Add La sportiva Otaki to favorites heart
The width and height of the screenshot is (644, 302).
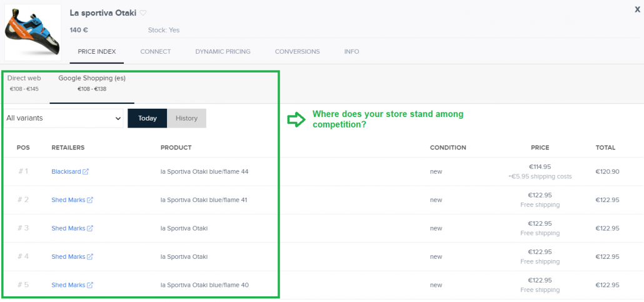(x=143, y=13)
